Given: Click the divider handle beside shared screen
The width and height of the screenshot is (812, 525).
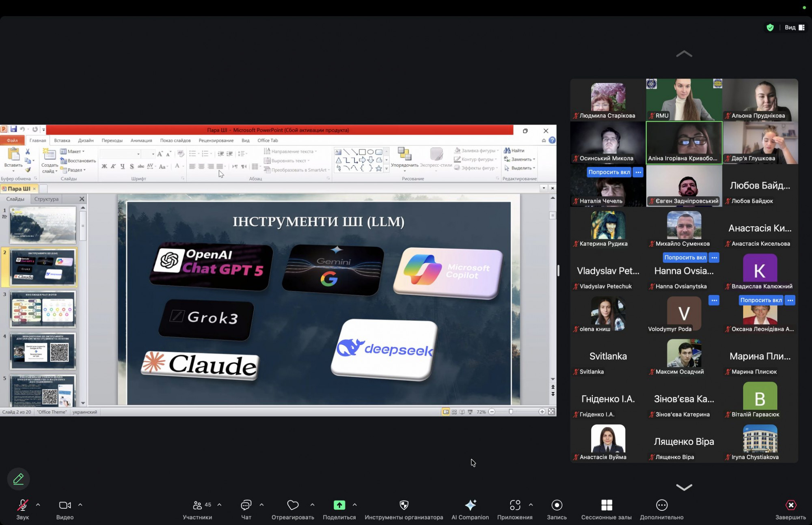Looking at the screenshot, I should [558, 271].
